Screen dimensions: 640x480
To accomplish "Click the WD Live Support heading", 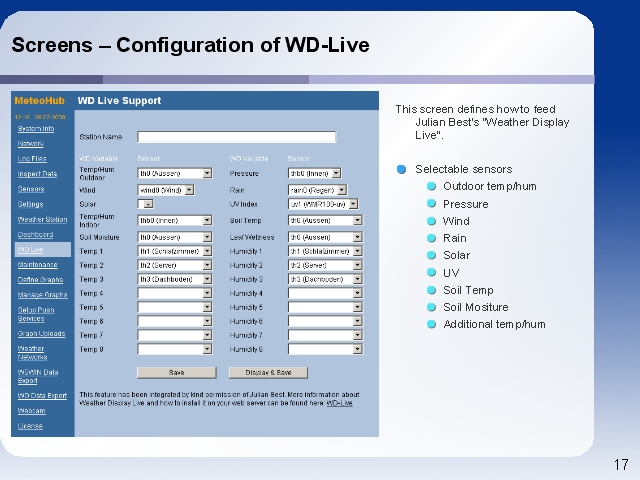I will (119, 101).
